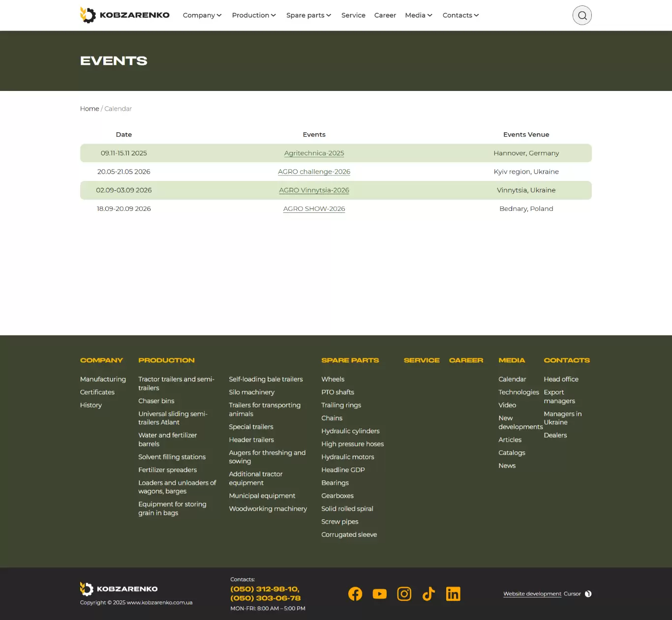
Task: Open the Instagram profile icon
Action: pos(404,594)
